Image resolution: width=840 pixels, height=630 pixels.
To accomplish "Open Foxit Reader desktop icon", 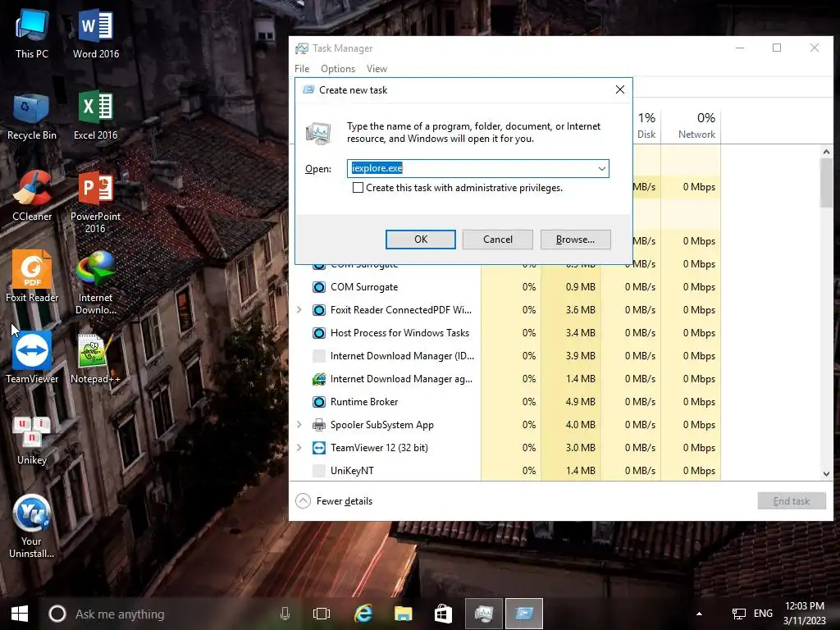I will click(32, 276).
